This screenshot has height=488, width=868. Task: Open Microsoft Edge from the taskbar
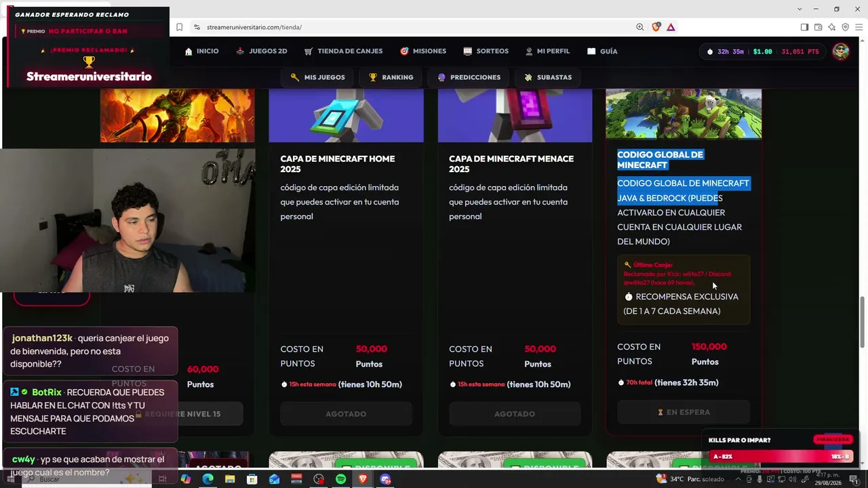(208, 479)
